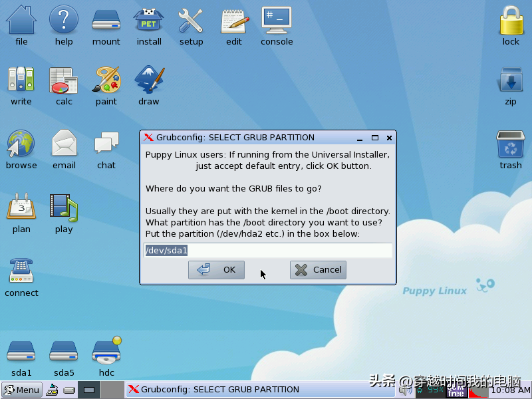Screen dimensions: 532x399
Task: Open the sda1 drive icon
Action: click(21, 351)
